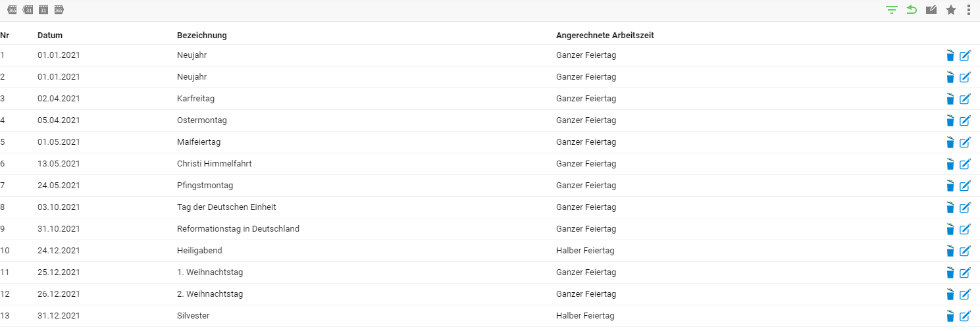Image resolution: width=980 pixels, height=331 pixels.
Task: Delete the Heiligabend holiday row
Action: [x=950, y=251]
